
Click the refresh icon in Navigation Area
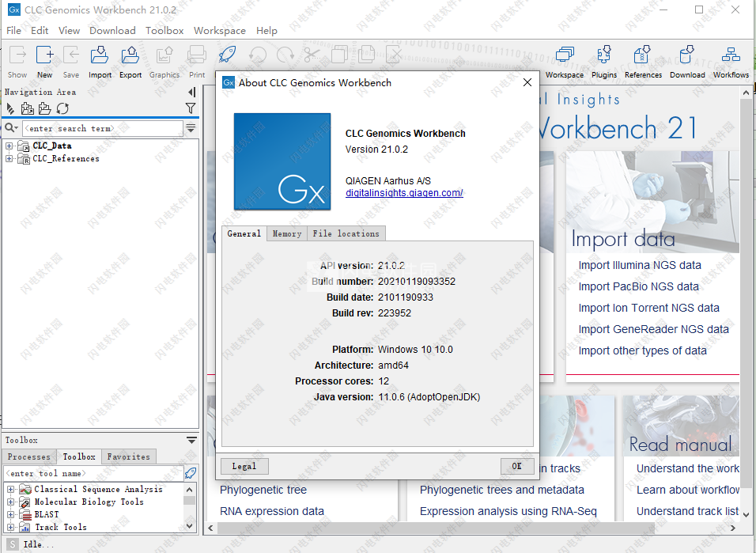(62, 108)
